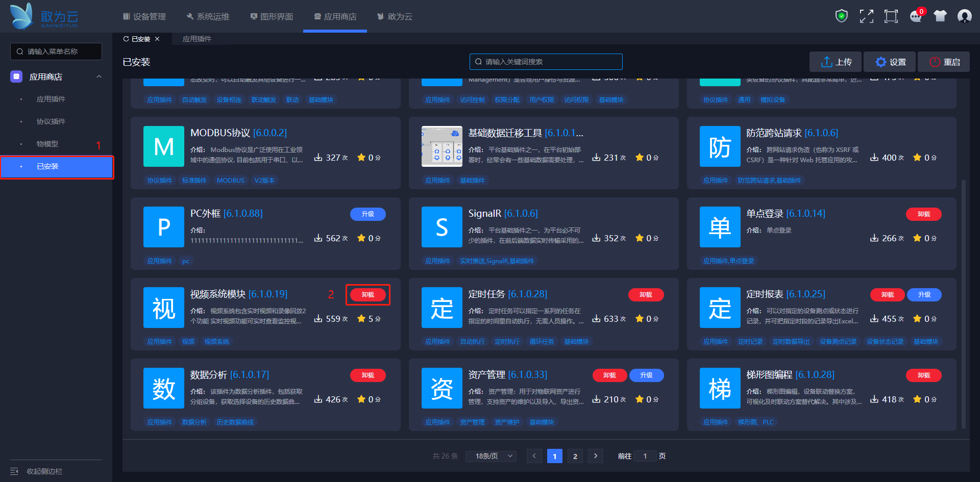Select 物模型 in the sidebar

click(x=47, y=144)
